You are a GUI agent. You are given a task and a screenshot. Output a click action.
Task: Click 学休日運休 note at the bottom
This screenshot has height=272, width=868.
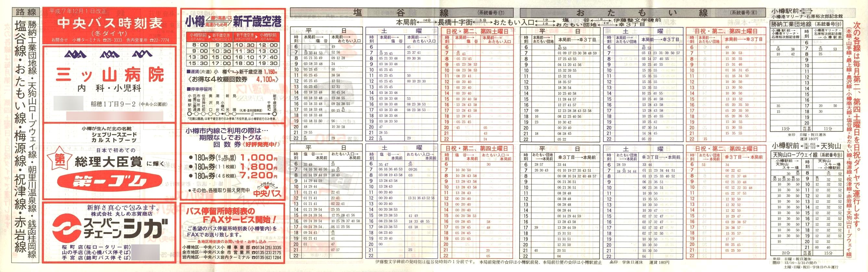point(634,262)
